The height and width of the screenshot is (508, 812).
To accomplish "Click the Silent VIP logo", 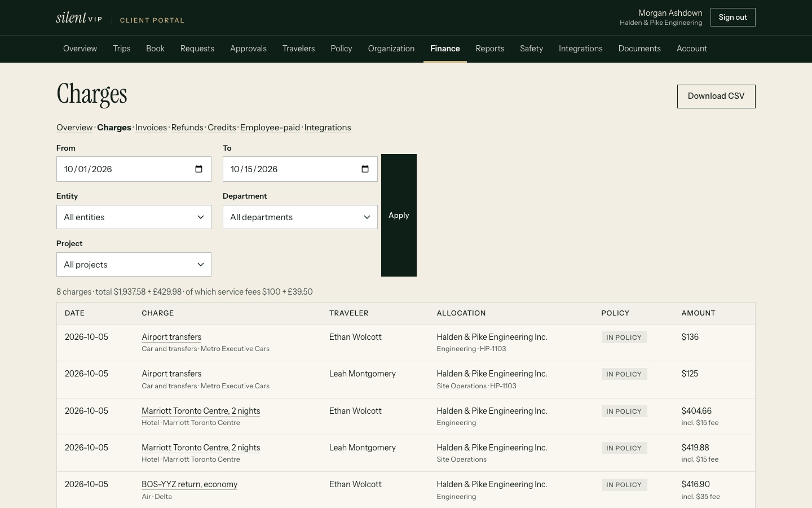I will click(79, 18).
